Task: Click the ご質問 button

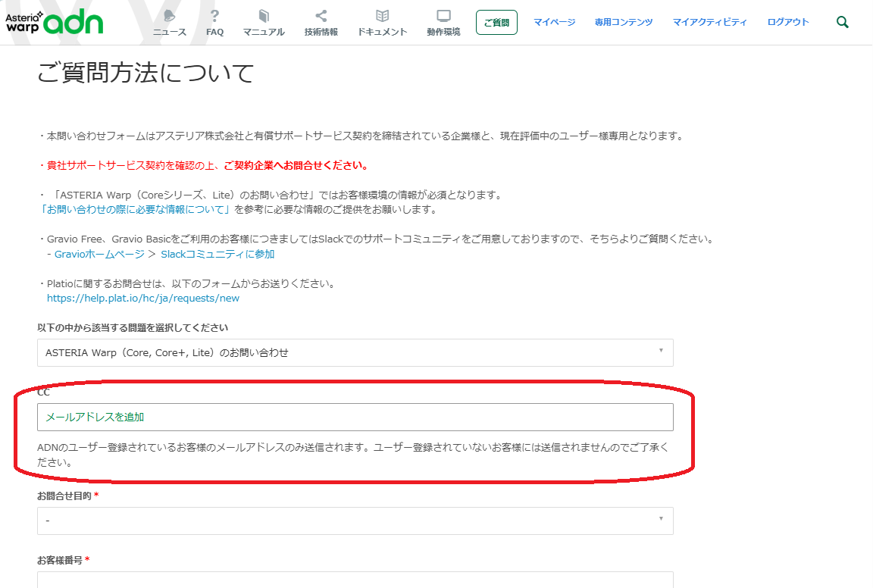Action: coord(496,22)
